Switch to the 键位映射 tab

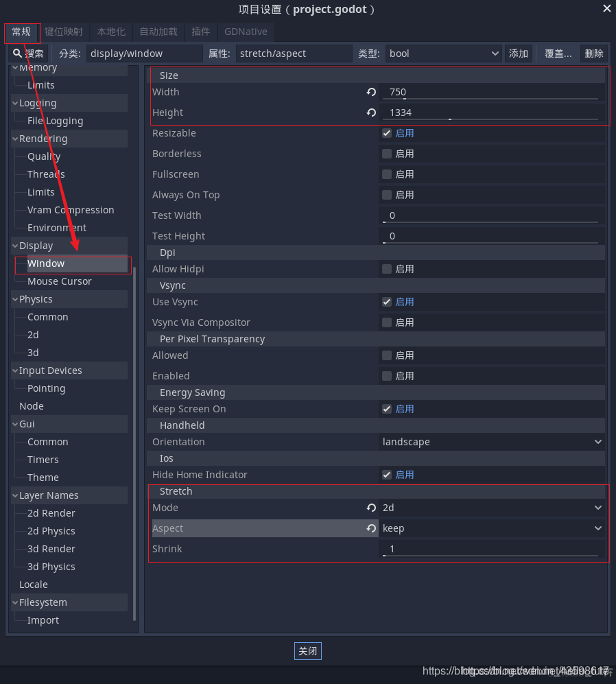pos(64,32)
